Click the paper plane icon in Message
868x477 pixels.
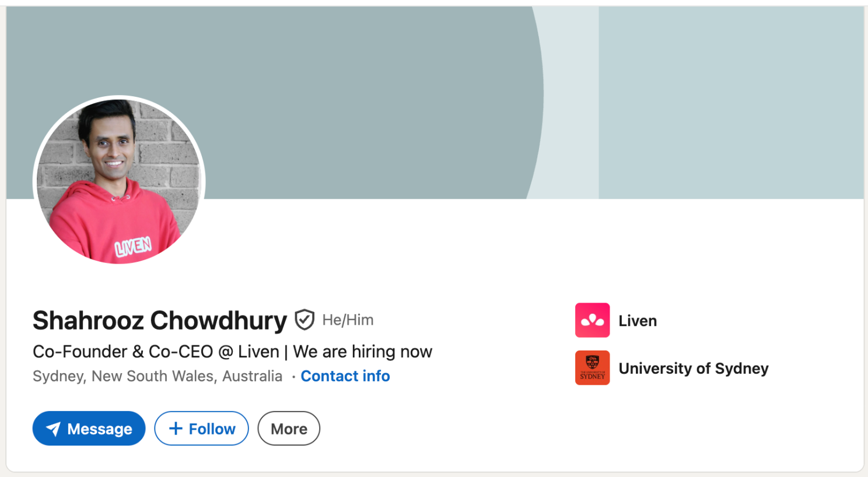pyautogui.click(x=53, y=429)
